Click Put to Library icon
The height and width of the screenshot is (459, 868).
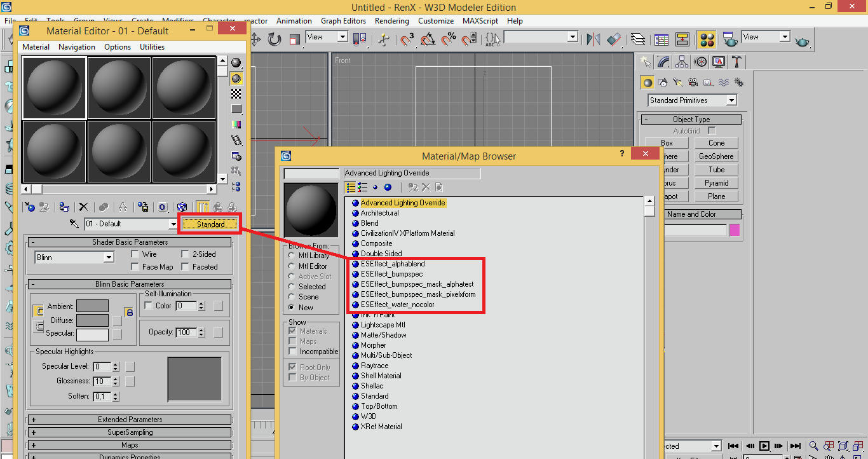coord(144,207)
